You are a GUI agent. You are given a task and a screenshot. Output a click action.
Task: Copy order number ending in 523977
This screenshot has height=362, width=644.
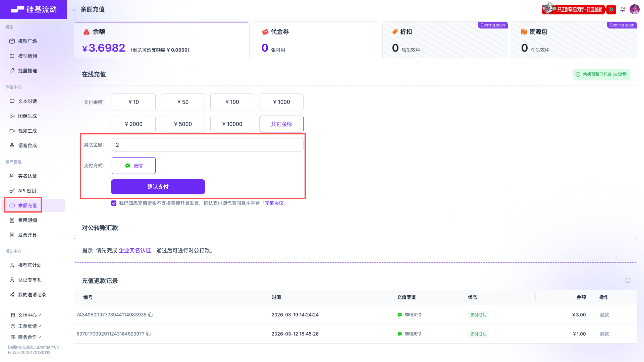[x=148, y=334]
